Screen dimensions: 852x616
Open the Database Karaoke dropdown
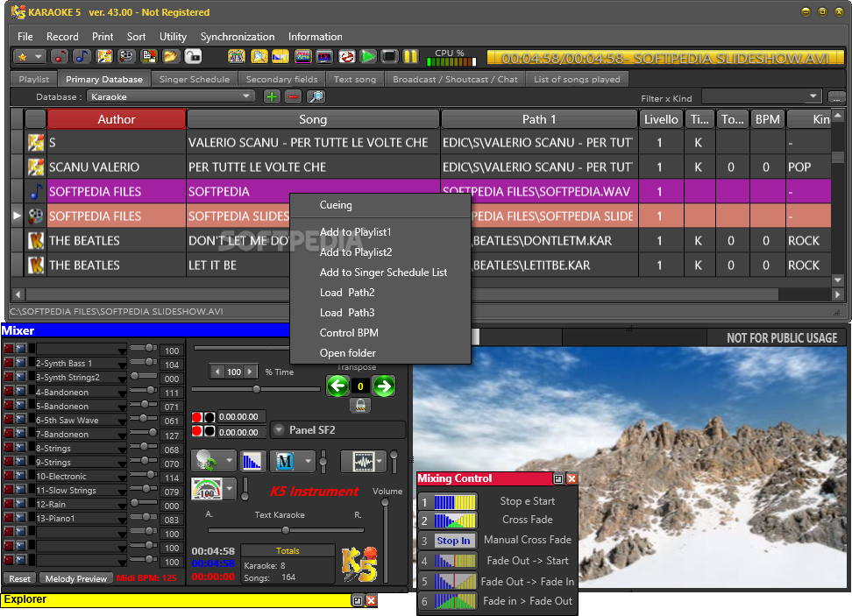click(246, 96)
